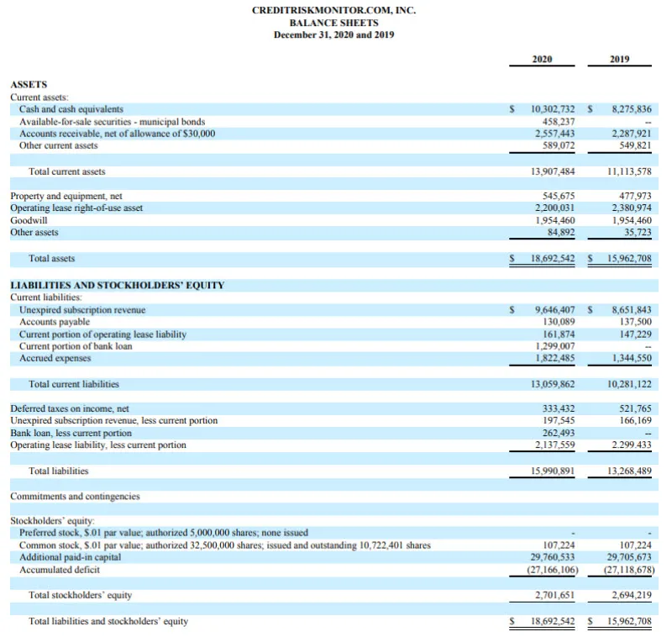Select the Accrued expenses 2019 value 1,344,550
This screenshot has width=672, height=637.
pyautogui.click(x=632, y=358)
